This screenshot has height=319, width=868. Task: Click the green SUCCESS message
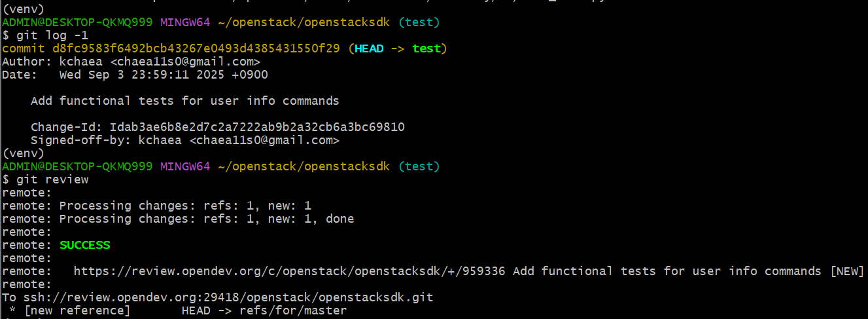85,245
